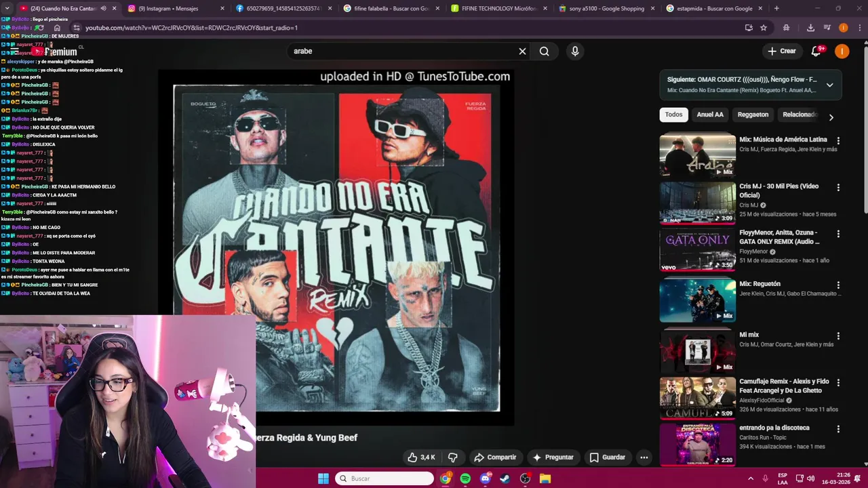Open the 30 Mil Pies video thumbnail
This screenshot has width=868, height=488.
click(x=697, y=203)
